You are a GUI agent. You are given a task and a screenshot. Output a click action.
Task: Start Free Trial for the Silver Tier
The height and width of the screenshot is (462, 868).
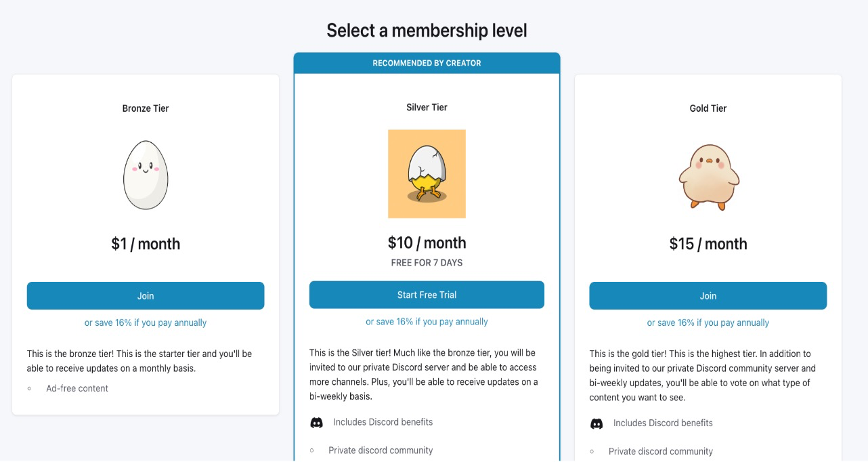tap(427, 295)
